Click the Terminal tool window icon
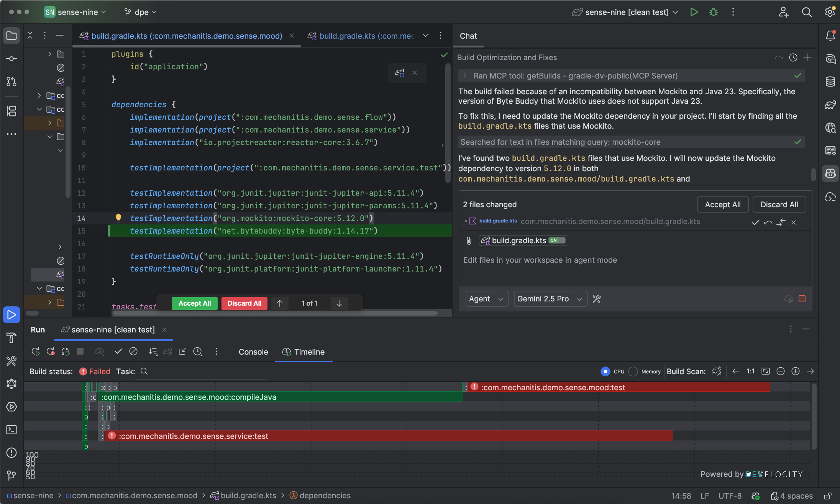 (x=11, y=430)
